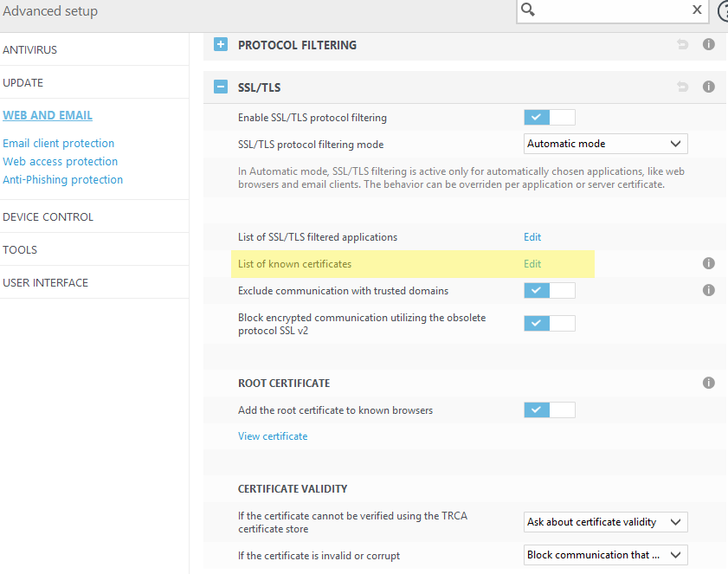Image resolution: width=728 pixels, height=574 pixels.
Task: Click the PROTOCOL FILTERING heading
Action: (297, 45)
